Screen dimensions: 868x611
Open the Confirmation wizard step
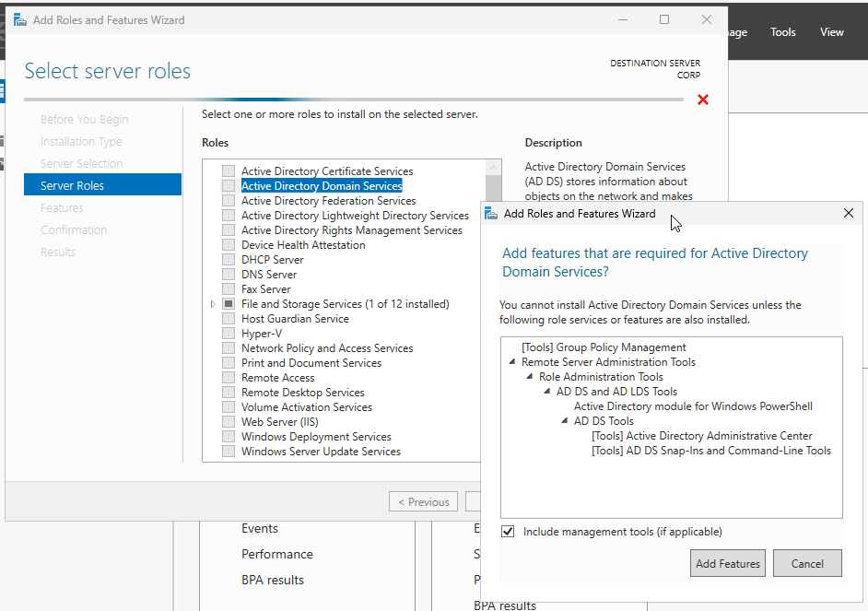point(74,230)
